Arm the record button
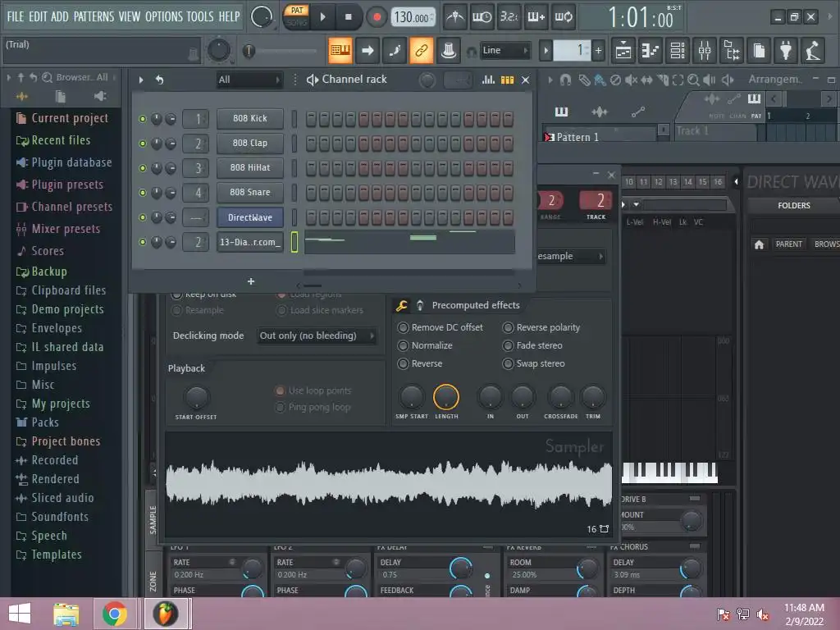 pos(377,17)
